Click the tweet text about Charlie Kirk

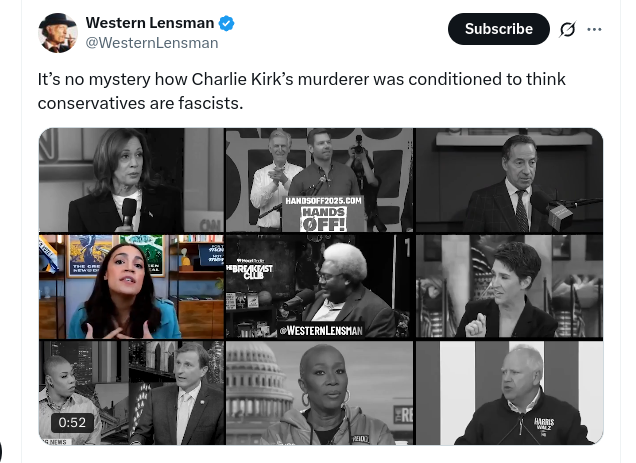pos(301,91)
